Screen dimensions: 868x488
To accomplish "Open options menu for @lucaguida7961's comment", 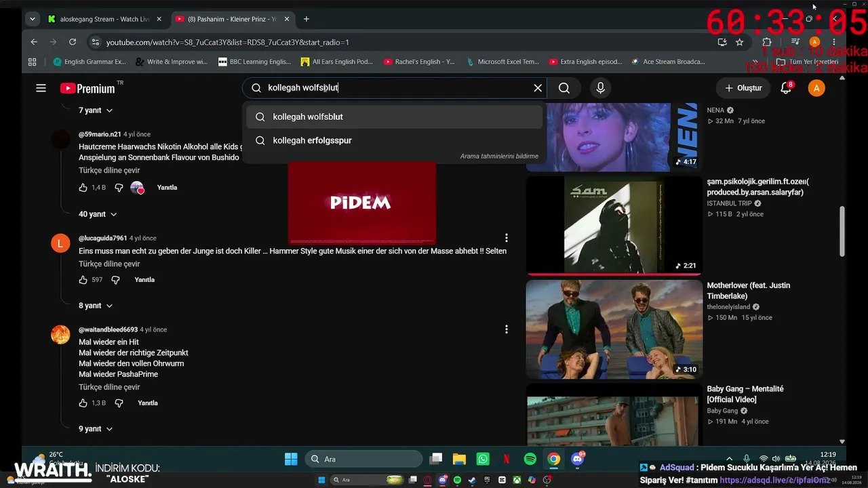I will 506,238.
